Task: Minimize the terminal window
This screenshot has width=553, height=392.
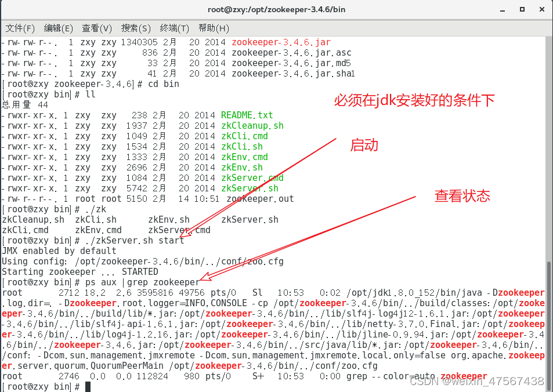Action: tap(503, 10)
